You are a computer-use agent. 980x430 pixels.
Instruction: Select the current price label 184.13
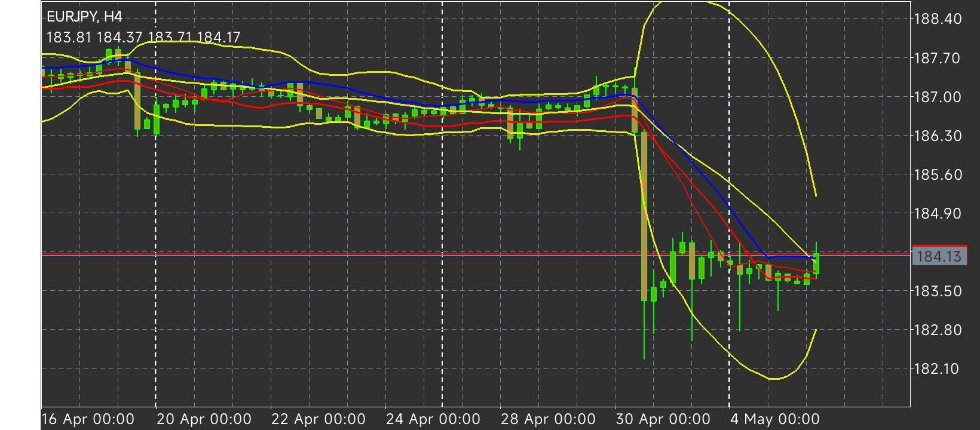[939, 256]
